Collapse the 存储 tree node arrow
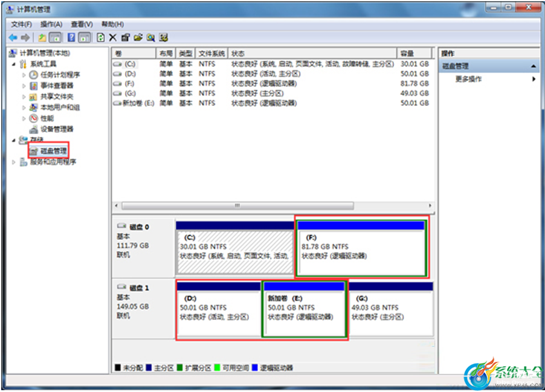Screen dimensions: 545x392 (14, 140)
